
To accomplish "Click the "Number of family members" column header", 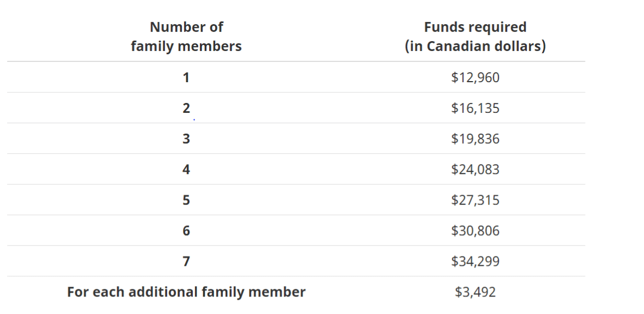I will pyautogui.click(x=186, y=36).
